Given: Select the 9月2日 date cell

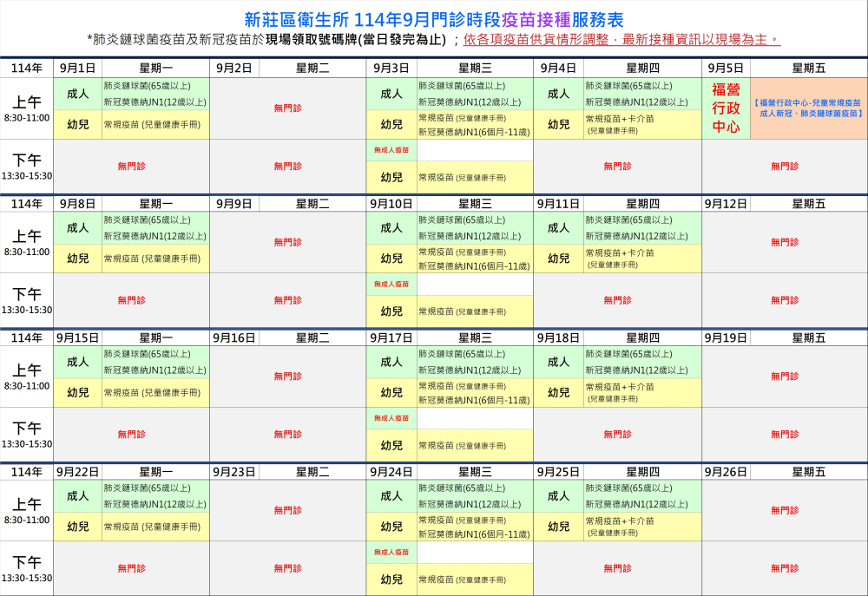Looking at the screenshot, I should [x=234, y=68].
